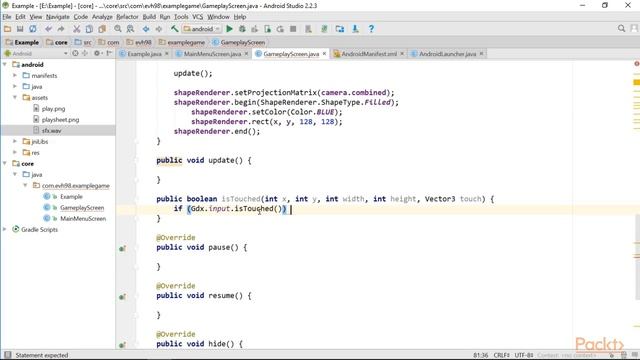Click the Gradle sync toolbar icon
Image resolution: width=640 pixels, height=360 pixels.
[324, 29]
